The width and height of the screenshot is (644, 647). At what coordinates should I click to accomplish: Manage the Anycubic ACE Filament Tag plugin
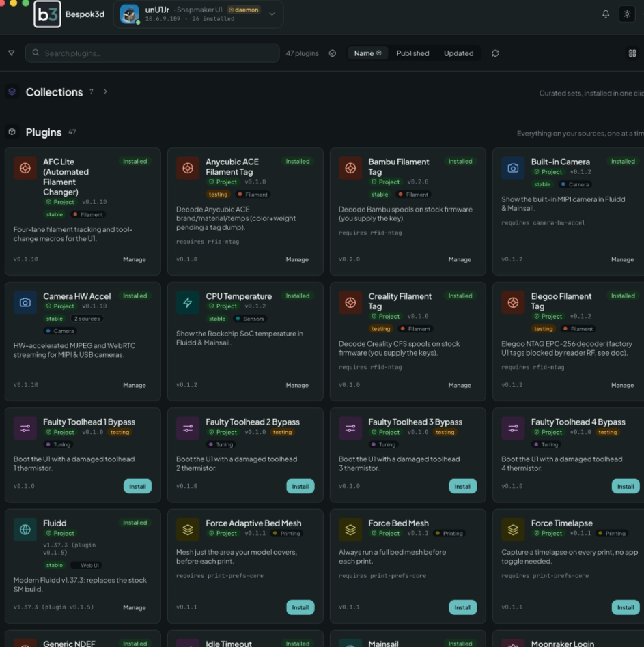pos(297,259)
